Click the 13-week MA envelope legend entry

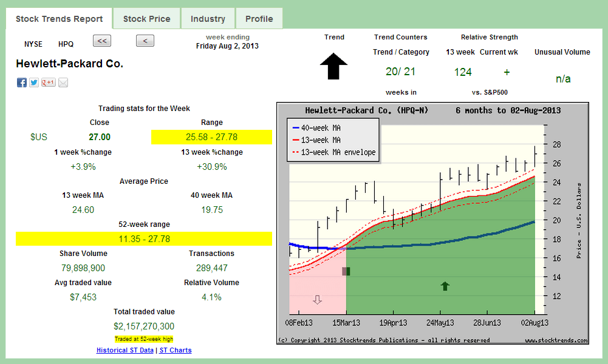click(334, 152)
